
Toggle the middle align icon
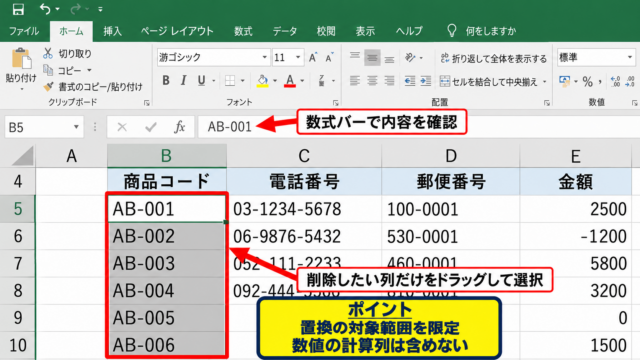pyautogui.click(x=372, y=58)
